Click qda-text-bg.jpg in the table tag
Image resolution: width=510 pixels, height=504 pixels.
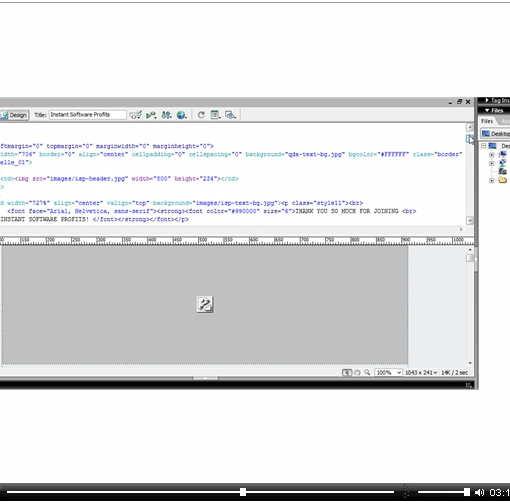click(315, 154)
